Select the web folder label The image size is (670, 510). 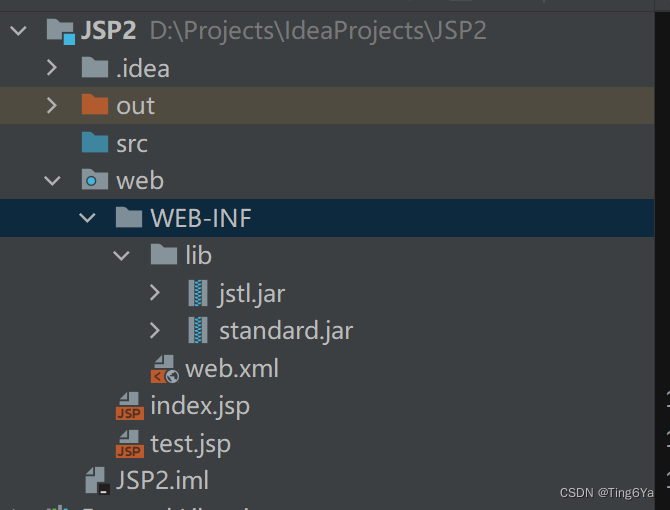click(140, 180)
